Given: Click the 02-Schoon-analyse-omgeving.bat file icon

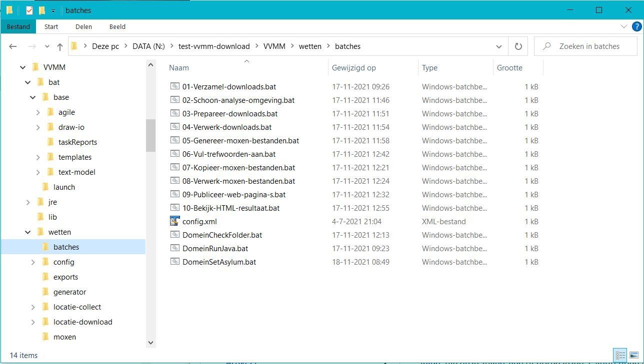Looking at the screenshot, I should (174, 100).
